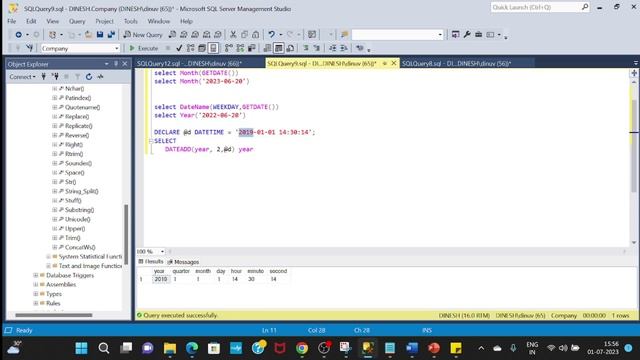The image size is (640, 360).
Task: Click the Uncomment selected lines icon
Action: click(316, 48)
